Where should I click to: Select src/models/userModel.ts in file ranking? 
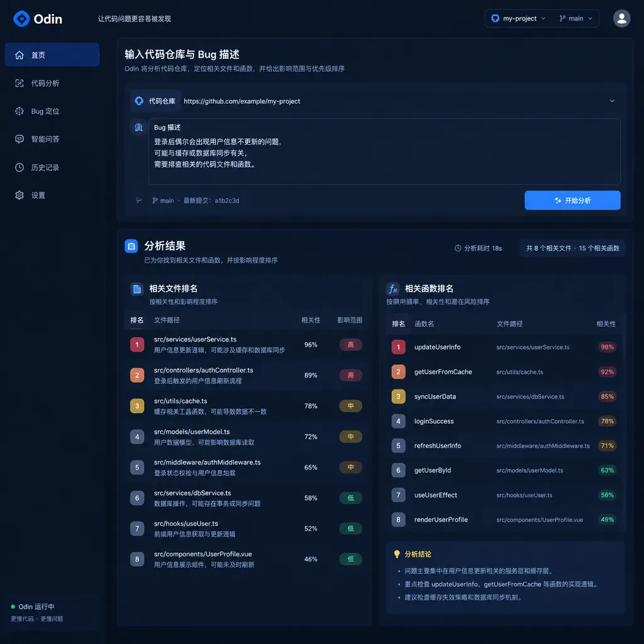click(192, 431)
